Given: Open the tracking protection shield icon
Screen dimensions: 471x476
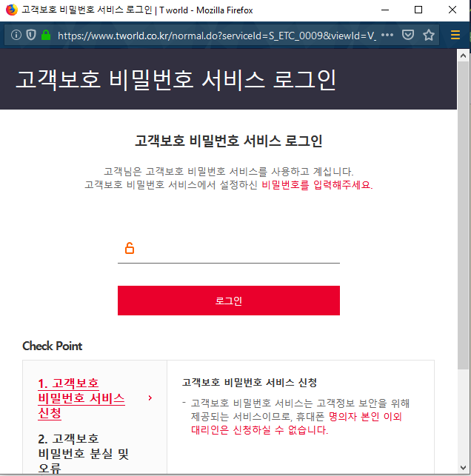Looking at the screenshot, I should click(31, 35).
